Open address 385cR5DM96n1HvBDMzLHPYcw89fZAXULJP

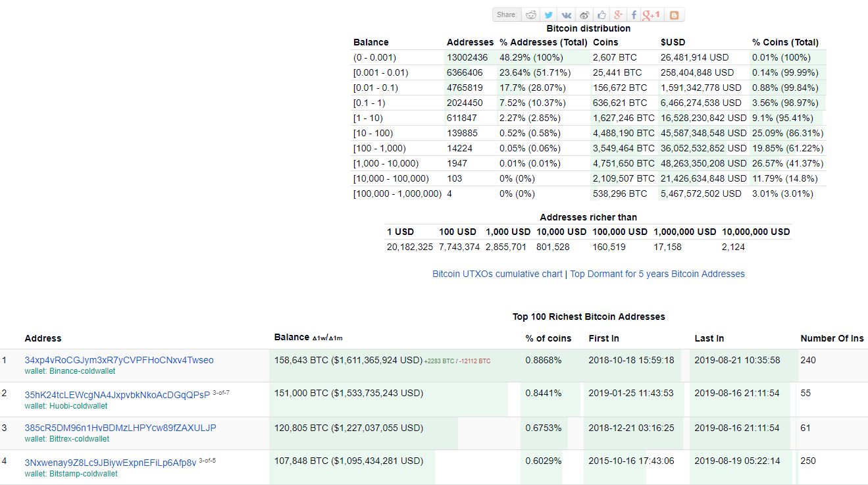click(120, 428)
